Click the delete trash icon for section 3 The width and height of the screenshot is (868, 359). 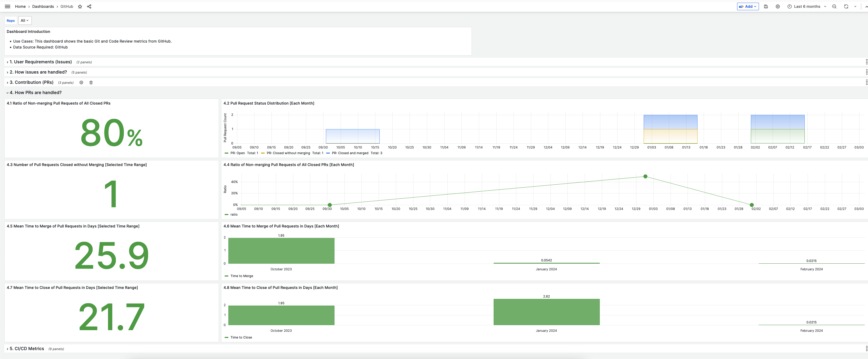tap(91, 82)
